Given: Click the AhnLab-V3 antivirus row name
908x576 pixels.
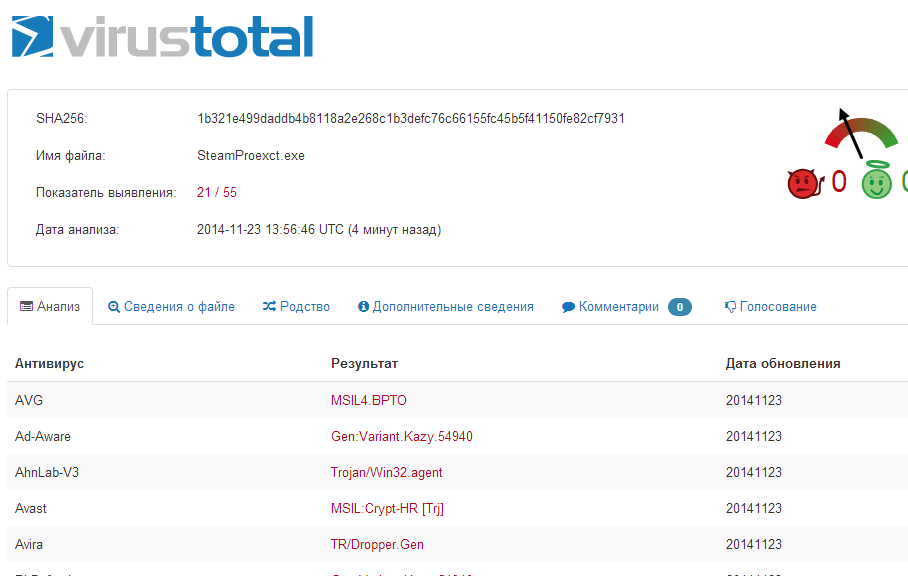Looking at the screenshot, I should [x=47, y=472].
